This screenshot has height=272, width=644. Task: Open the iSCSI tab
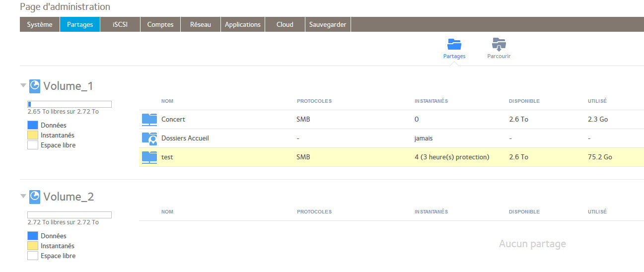tap(120, 24)
